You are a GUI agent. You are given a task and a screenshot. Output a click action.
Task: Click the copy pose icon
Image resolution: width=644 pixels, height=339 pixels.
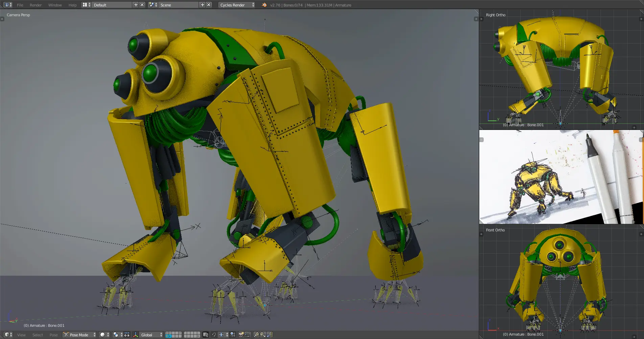point(256,335)
